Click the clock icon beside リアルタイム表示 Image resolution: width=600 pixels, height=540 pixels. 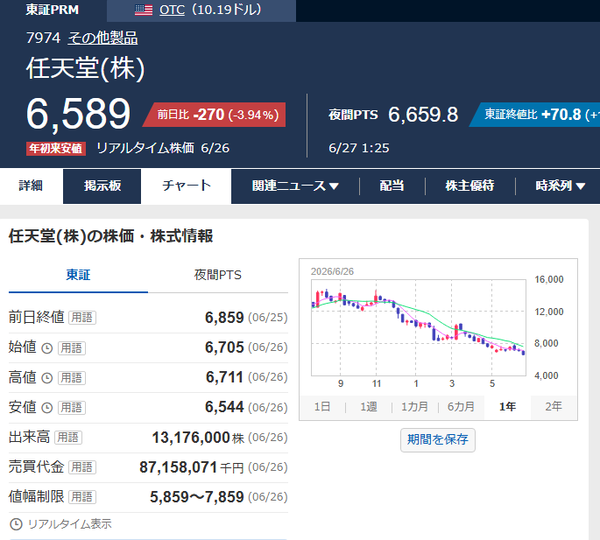point(16,524)
